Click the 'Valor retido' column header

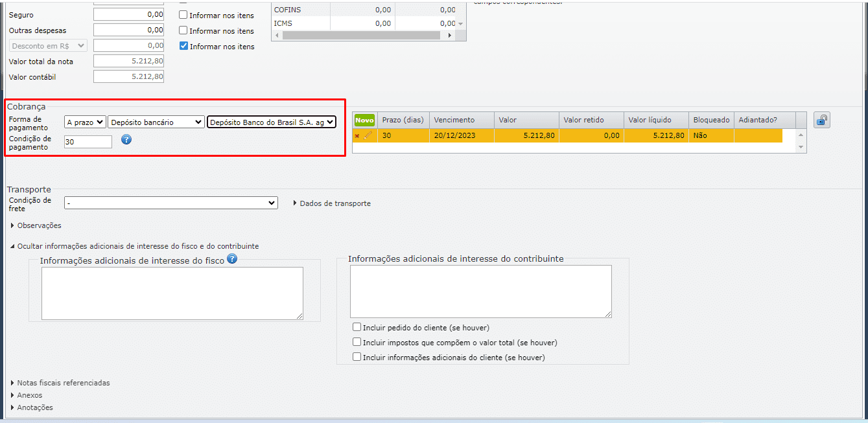point(591,120)
